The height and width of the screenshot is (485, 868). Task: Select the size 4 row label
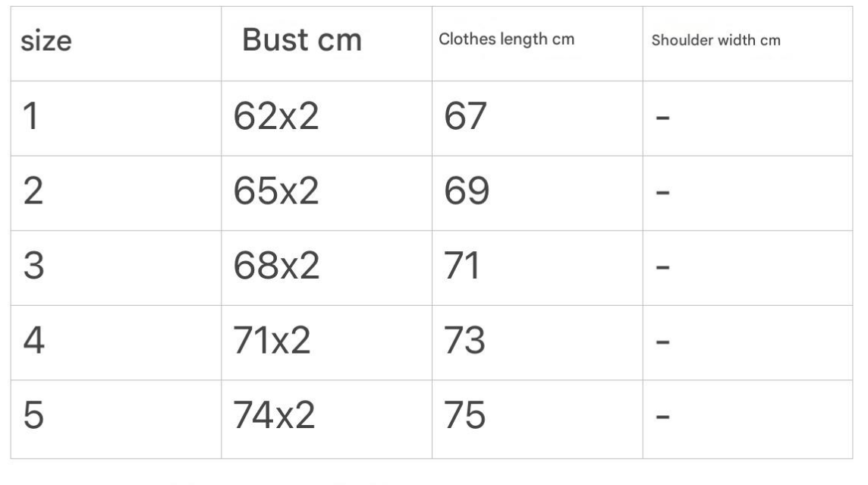pyautogui.click(x=33, y=342)
